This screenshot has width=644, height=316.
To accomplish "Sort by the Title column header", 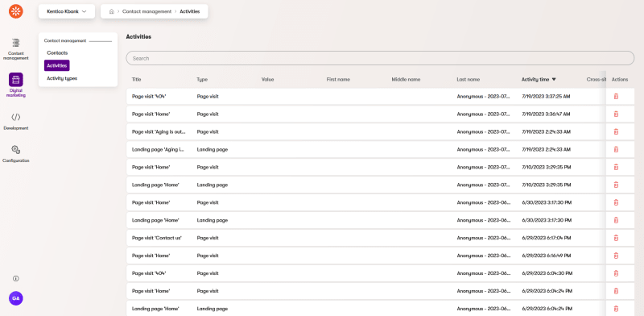I will click(x=136, y=80).
